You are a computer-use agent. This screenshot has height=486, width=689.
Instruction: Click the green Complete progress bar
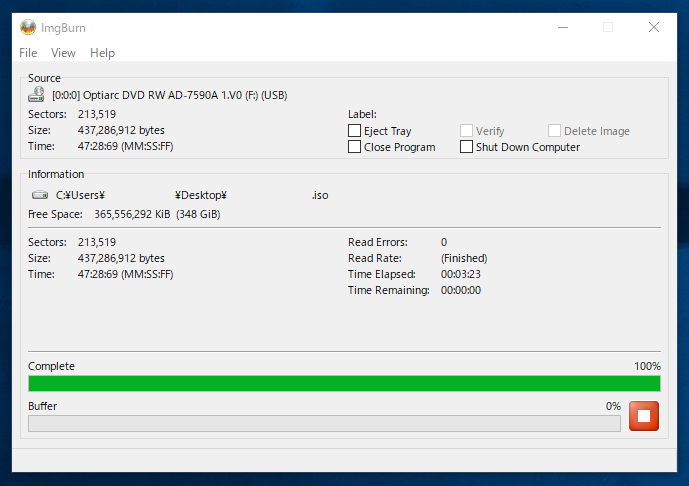[x=344, y=384]
